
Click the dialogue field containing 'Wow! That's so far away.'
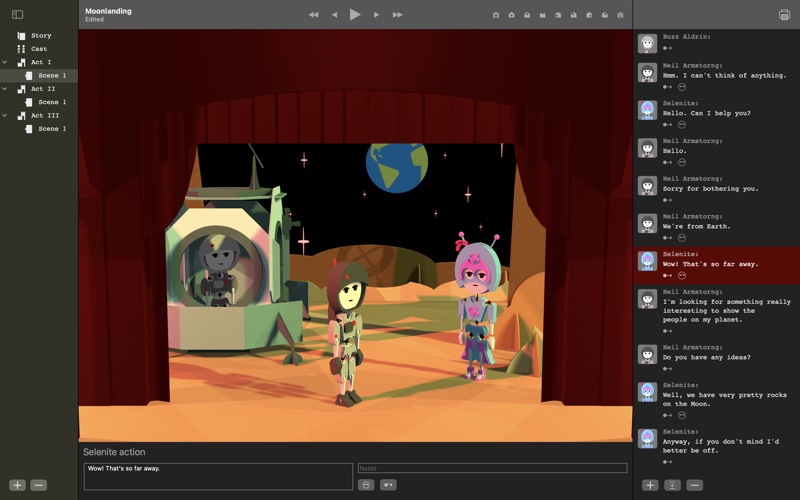click(218, 476)
